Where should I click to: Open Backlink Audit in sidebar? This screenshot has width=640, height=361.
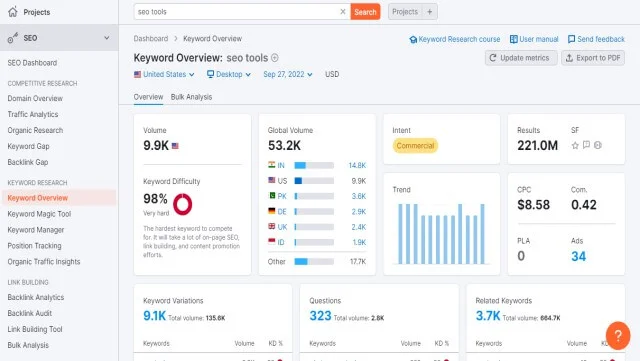pos(29,313)
